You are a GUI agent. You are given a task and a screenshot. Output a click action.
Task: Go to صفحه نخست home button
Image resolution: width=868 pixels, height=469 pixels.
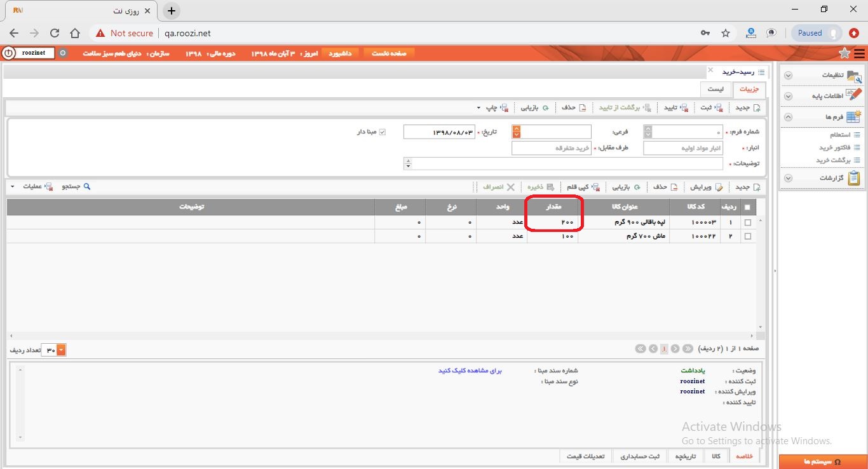389,53
